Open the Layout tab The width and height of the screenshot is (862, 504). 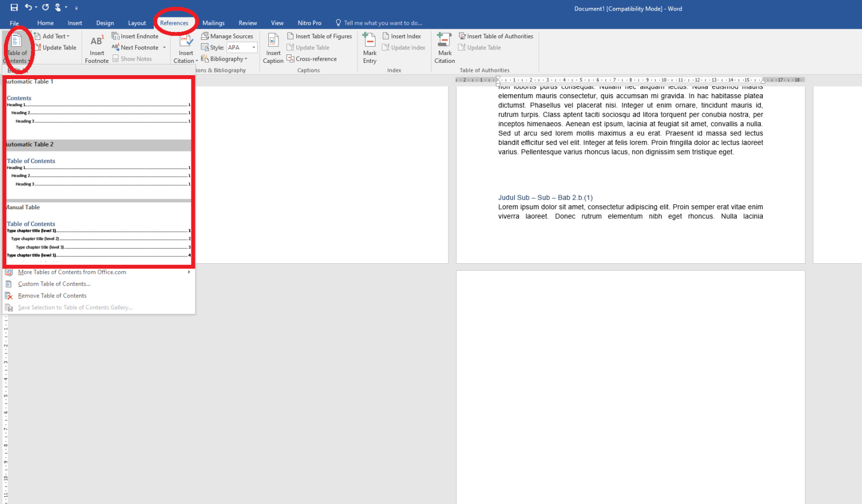(x=137, y=23)
